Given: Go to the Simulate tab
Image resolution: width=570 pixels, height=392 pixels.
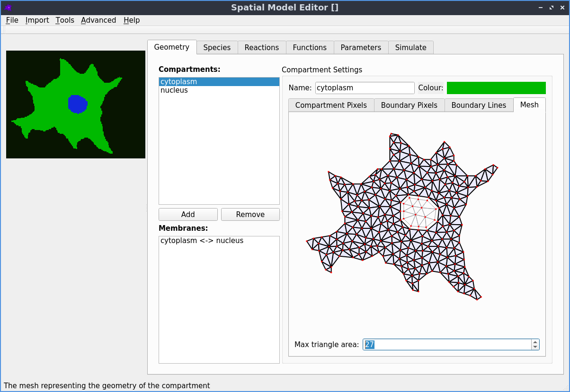Looking at the screenshot, I should (410, 48).
